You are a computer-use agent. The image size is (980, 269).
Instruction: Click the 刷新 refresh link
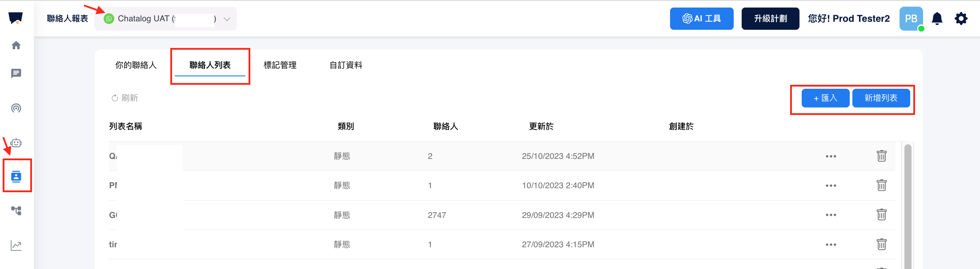[125, 98]
